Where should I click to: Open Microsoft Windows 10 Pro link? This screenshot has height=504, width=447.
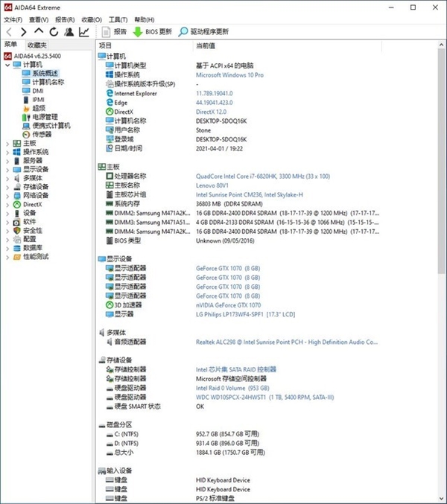click(229, 75)
